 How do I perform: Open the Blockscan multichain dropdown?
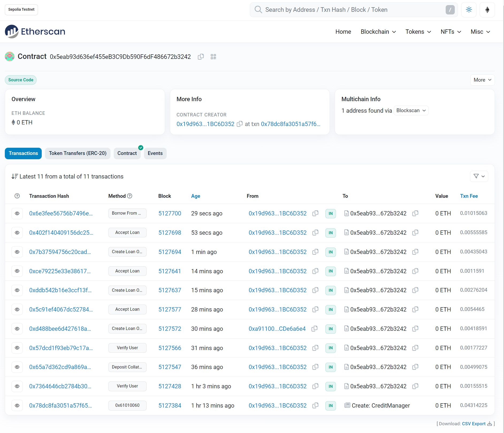[x=411, y=111]
